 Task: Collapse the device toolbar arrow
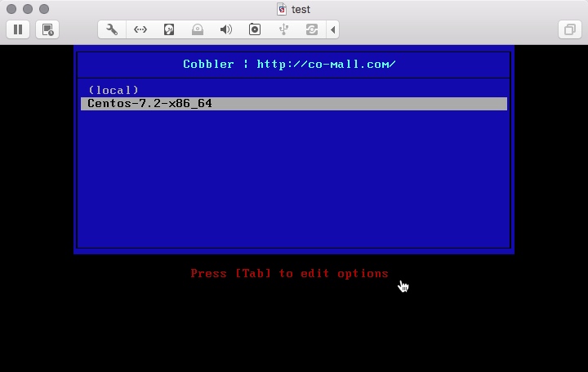[x=332, y=29]
